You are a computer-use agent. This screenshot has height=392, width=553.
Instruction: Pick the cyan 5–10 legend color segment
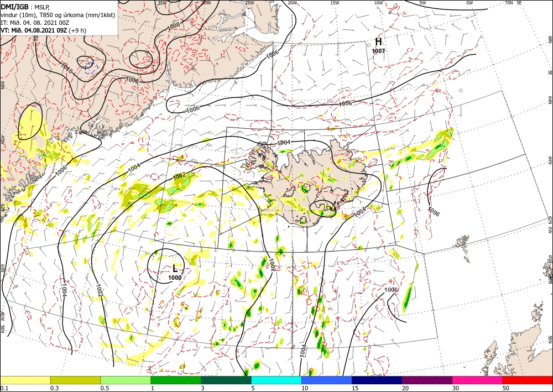[x=276, y=380]
